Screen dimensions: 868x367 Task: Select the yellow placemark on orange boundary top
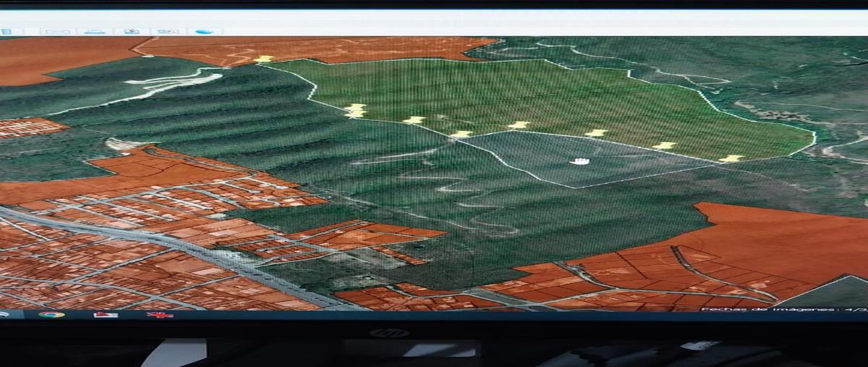[x=264, y=59]
